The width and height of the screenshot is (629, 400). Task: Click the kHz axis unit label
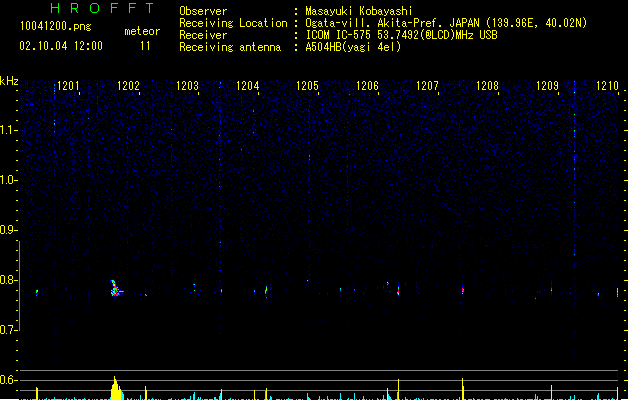(9, 81)
